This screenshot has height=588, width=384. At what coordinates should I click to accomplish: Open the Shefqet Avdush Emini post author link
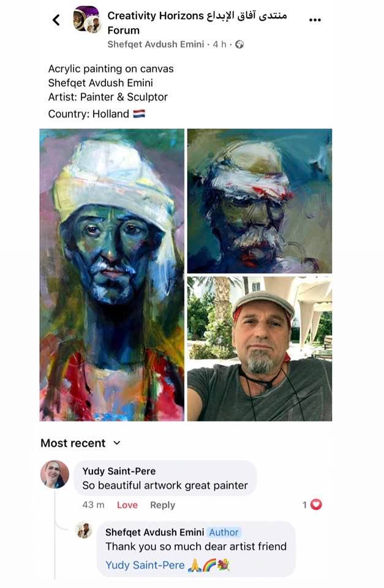point(156,45)
